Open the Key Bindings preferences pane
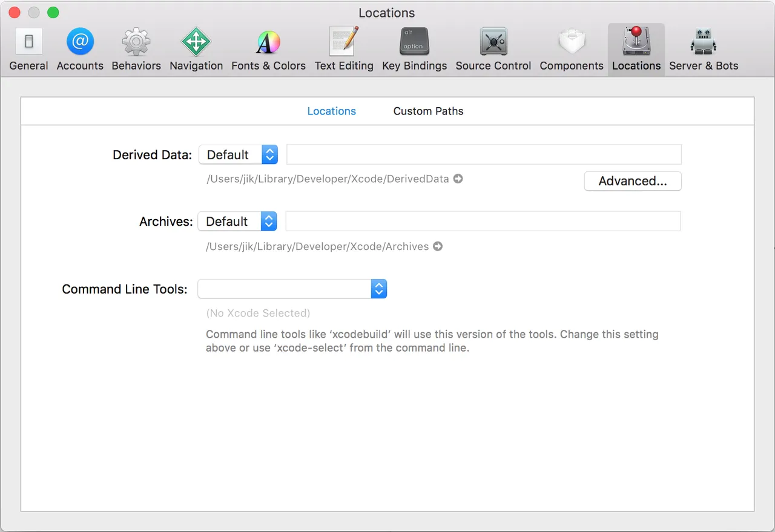The image size is (775, 532). click(415, 50)
